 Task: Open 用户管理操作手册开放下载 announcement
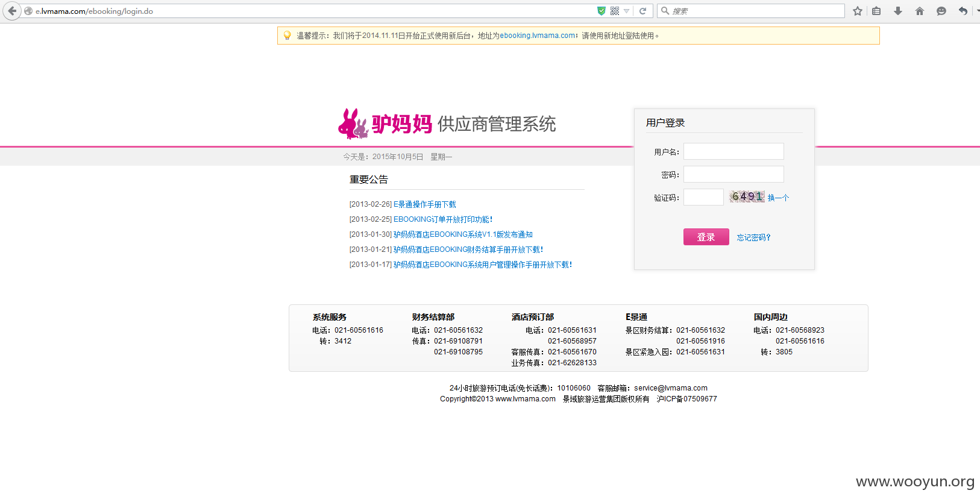483,265
